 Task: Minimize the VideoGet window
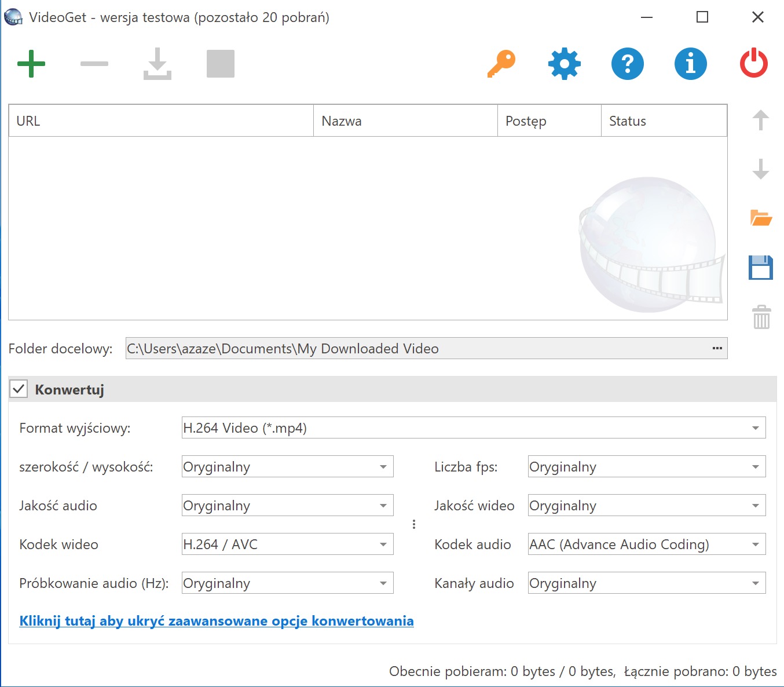[x=647, y=17]
